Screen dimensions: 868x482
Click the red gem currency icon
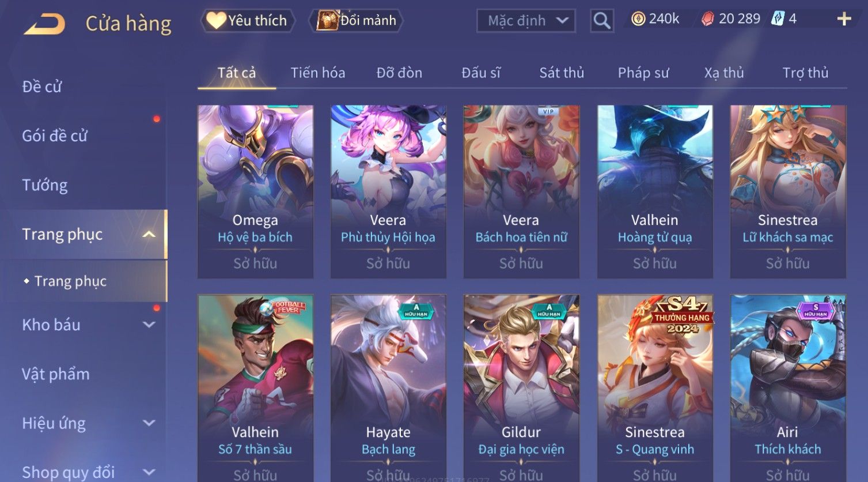click(x=707, y=19)
